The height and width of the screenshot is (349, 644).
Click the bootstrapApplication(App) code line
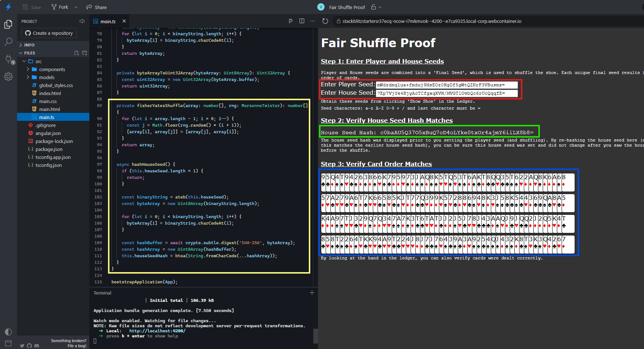pyautogui.click(x=144, y=282)
